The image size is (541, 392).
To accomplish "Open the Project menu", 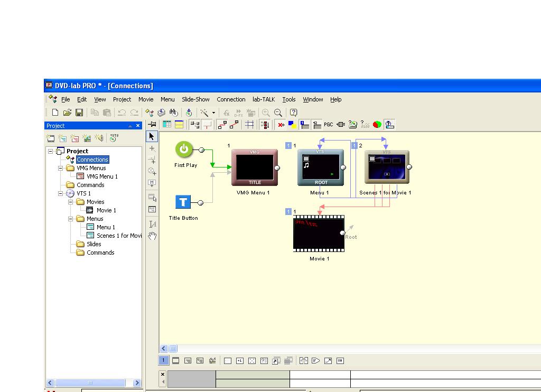I will pyautogui.click(x=122, y=99).
